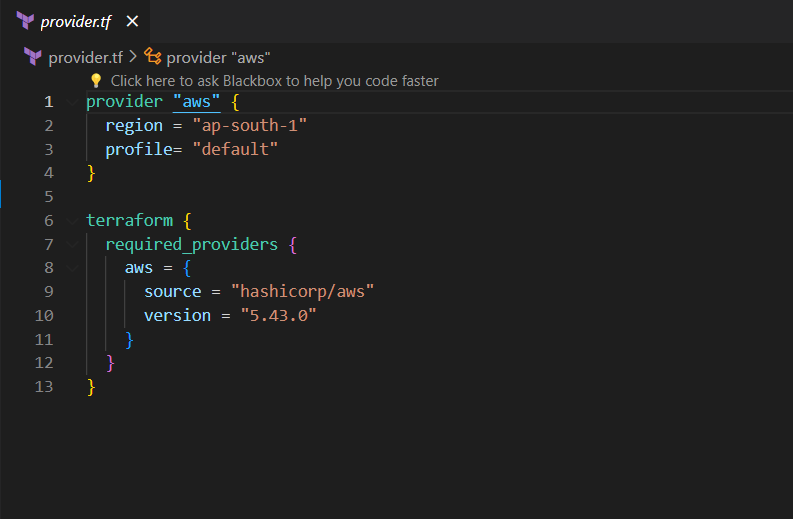Click the "aws" provider name string

(197, 102)
